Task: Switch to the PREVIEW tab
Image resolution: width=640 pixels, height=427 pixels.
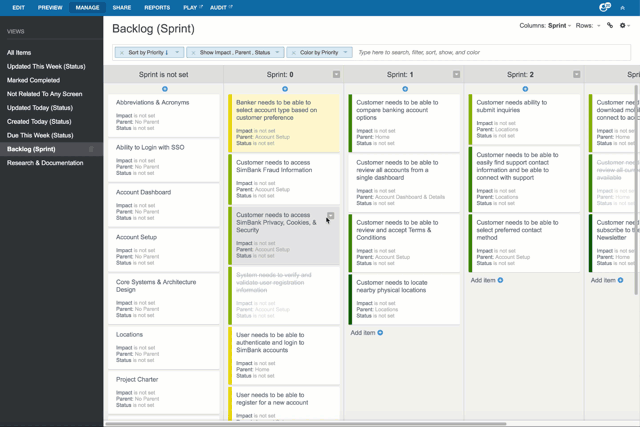Action: click(50, 7)
